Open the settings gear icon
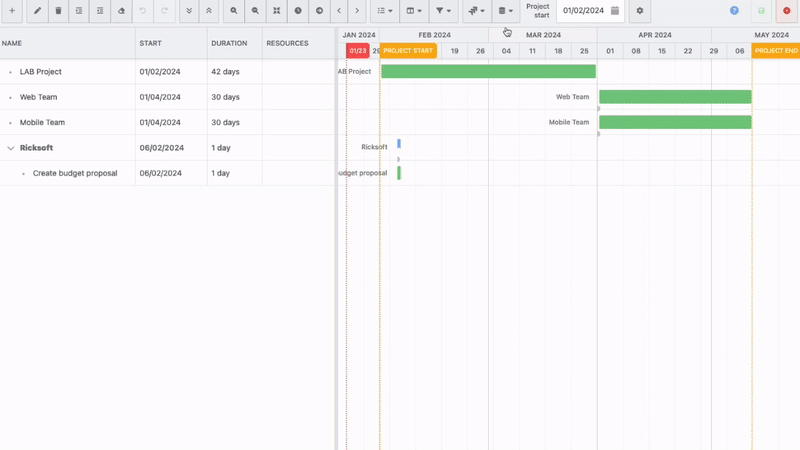This screenshot has height=450, width=800. (x=640, y=11)
